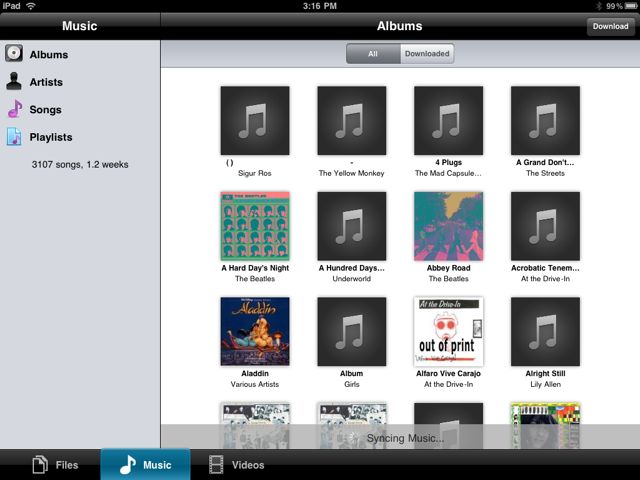
Task: Click the 3:16 PM clock
Action: pyautogui.click(x=320, y=6)
